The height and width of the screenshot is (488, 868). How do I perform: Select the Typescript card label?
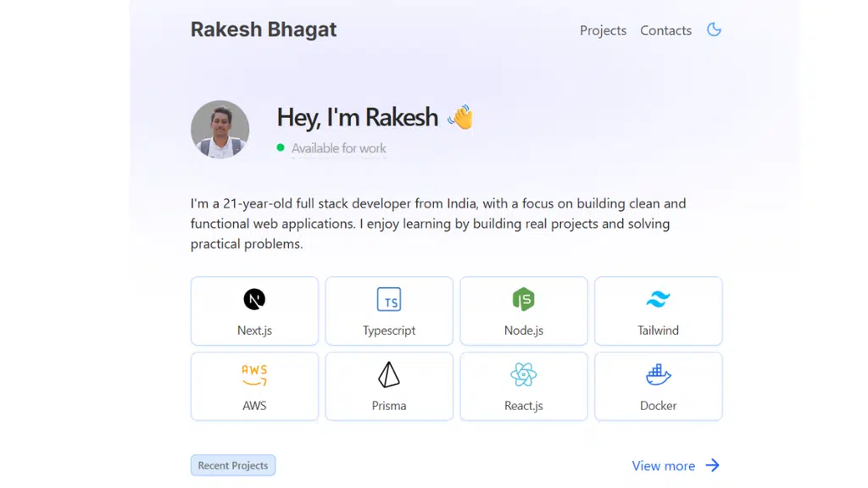point(389,331)
